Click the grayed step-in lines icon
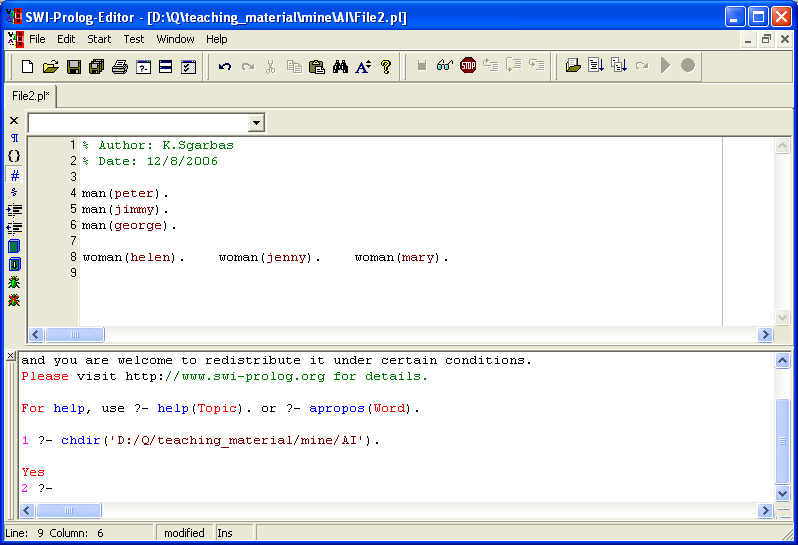This screenshot has height=545, width=798. click(x=536, y=65)
